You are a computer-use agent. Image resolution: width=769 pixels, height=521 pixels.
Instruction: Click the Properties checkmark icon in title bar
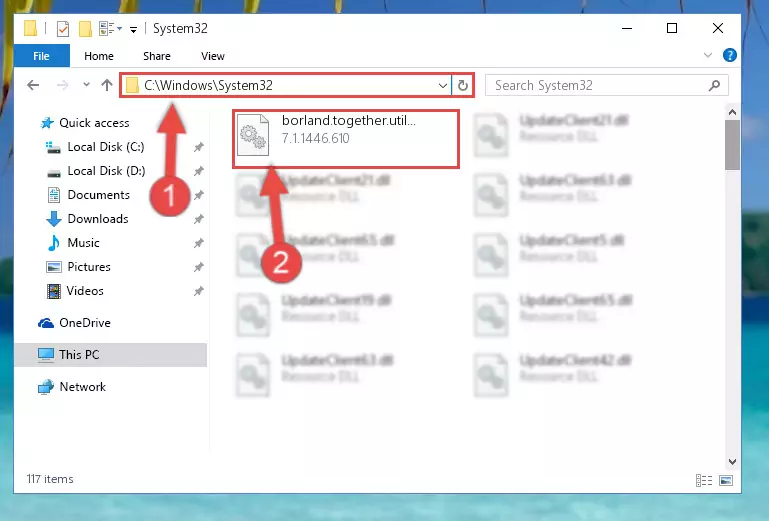(x=63, y=29)
